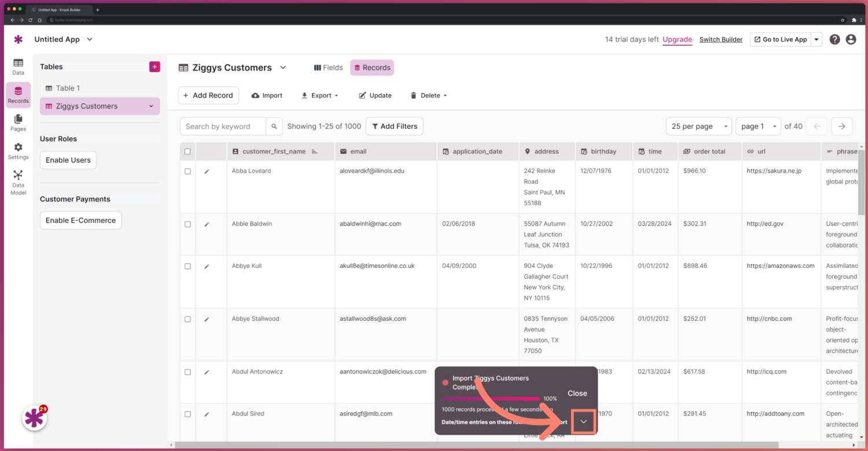Toggle the select-all rows checkbox
The width and height of the screenshot is (868, 451).
(187, 151)
